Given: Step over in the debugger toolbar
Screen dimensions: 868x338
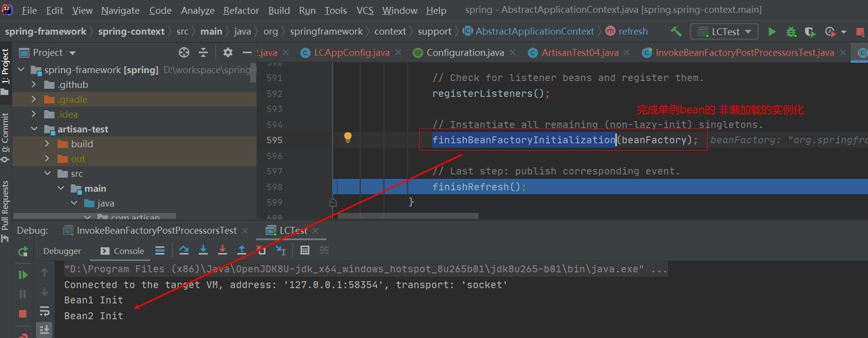Looking at the screenshot, I should coord(184,251).
